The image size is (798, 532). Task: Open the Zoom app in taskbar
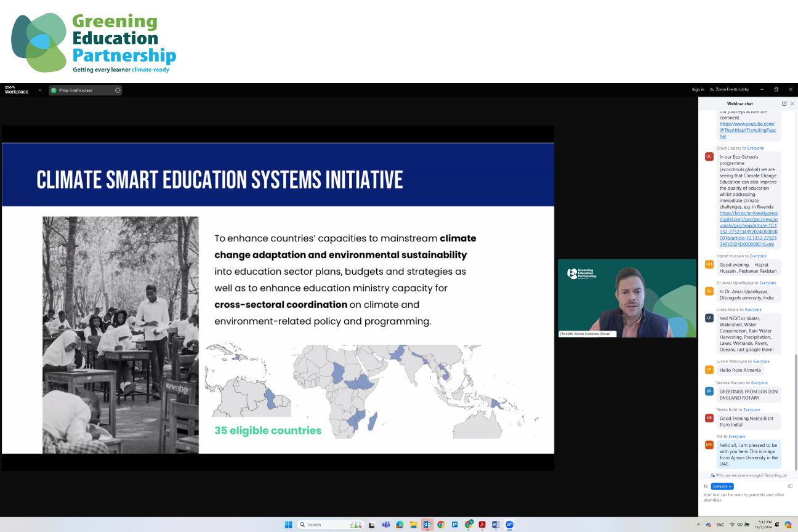pyautogui.click(x=509, y=525)
